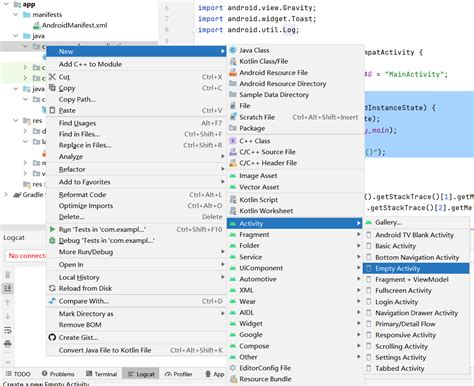This screenshot has width=474, height=386.
Task: Choose the Kotlin Class/File icon
Action: point(233,61)
